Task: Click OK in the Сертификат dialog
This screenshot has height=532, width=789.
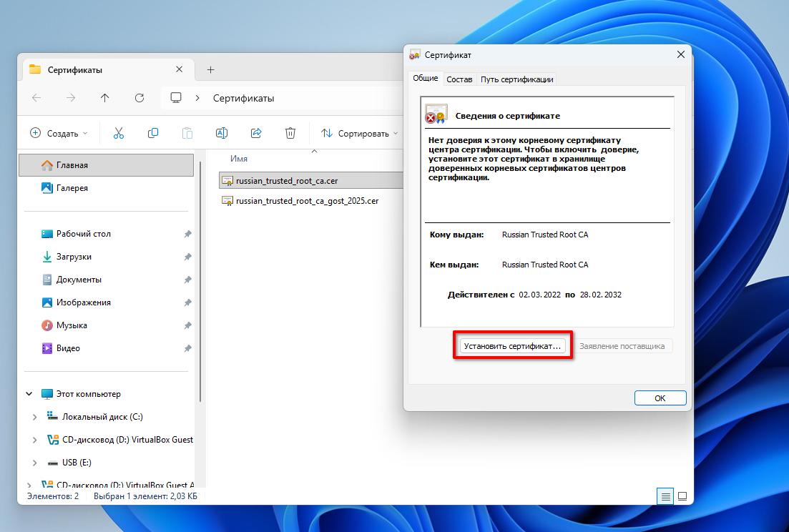Action: (660, 398)
